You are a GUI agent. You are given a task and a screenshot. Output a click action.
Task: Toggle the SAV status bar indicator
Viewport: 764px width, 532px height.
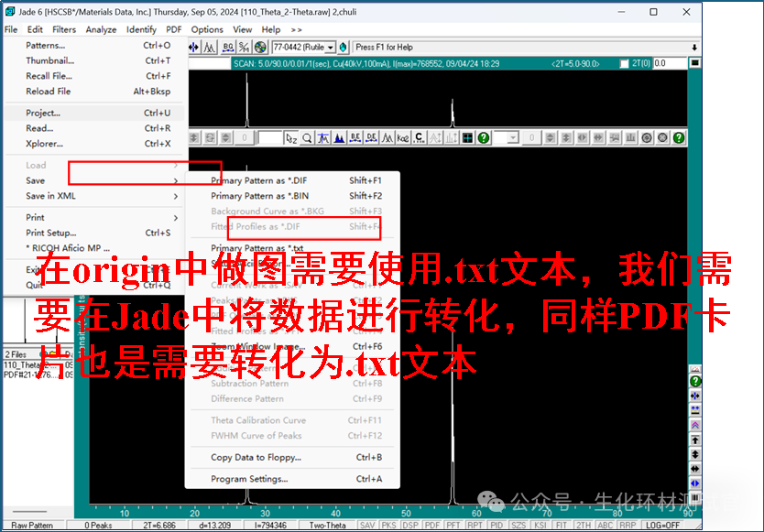[367, 526]
